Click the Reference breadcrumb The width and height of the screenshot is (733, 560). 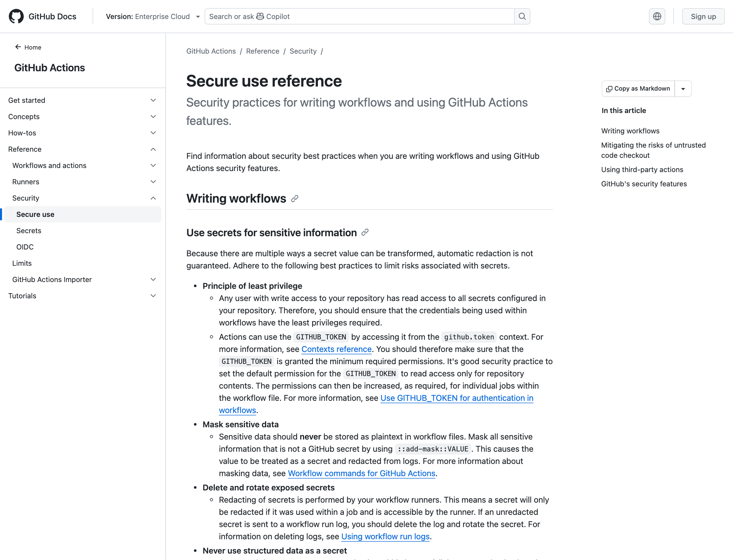pyautogui.click(x=263, y=51)
